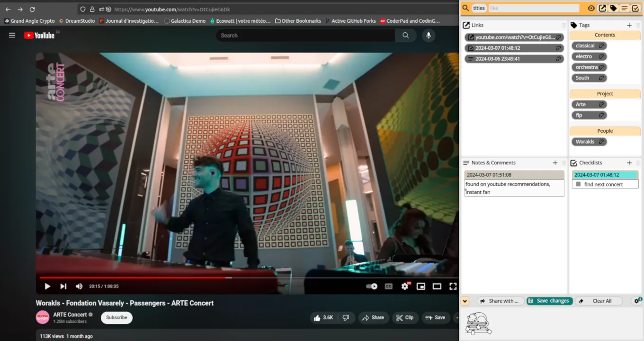This screenshot has height=341, width=644.
Task: Check the 'find next concert' checkbox
Action: 578,184
